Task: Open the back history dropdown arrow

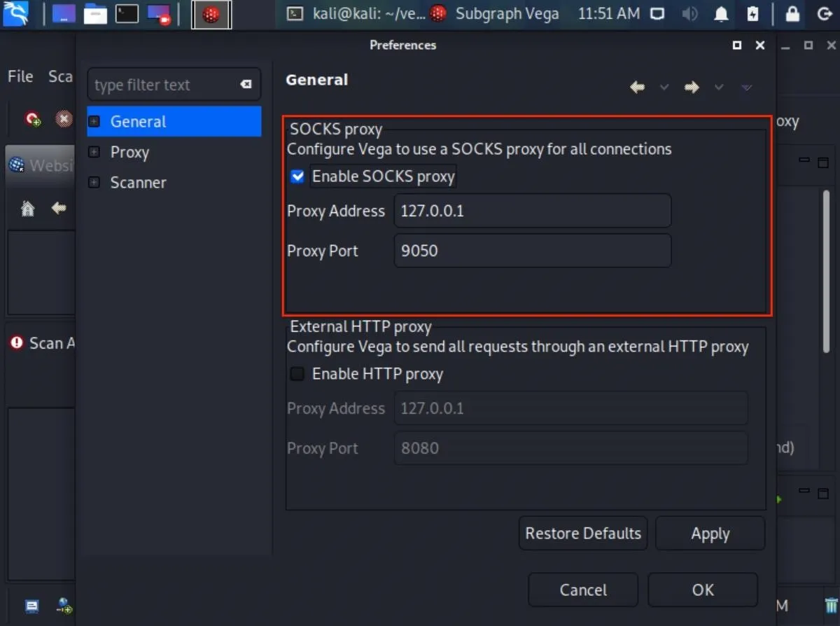Action: 664,88
